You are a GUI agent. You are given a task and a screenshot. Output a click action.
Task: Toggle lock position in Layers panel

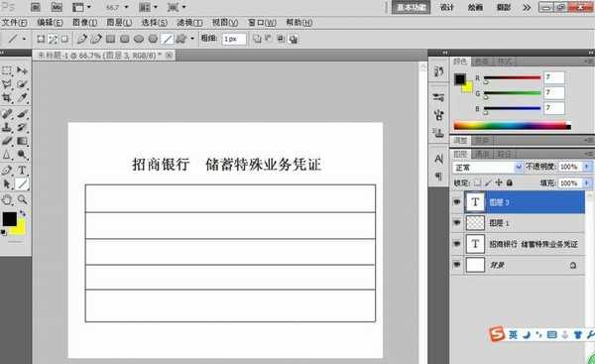tap(499, 182)
